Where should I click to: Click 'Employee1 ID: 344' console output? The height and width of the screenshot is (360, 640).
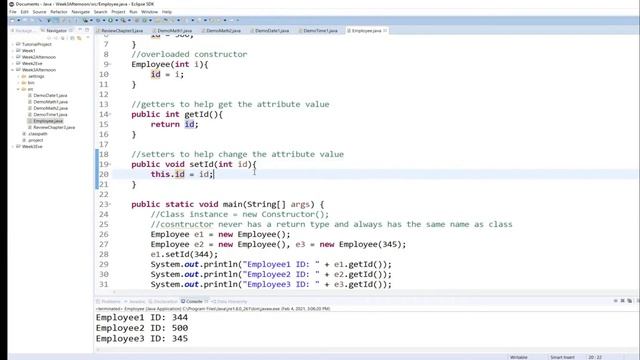click(x=142, y=318)
